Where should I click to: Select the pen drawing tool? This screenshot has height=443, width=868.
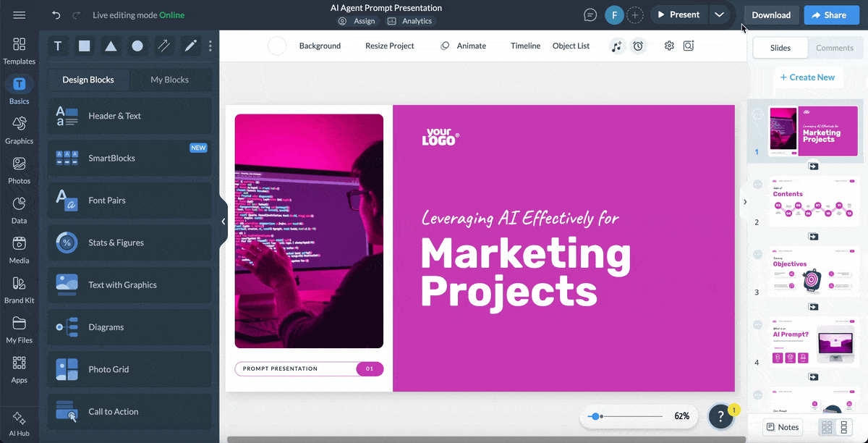coord(190,46)
